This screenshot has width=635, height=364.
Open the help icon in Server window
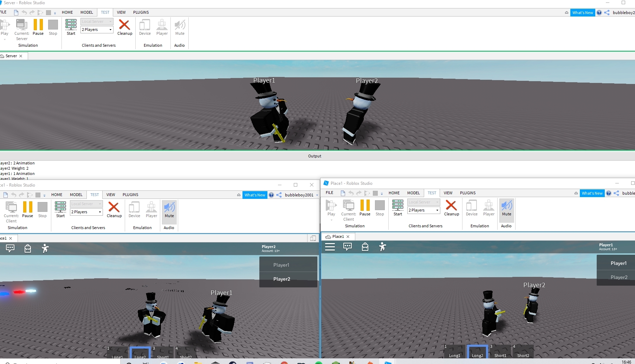599,13
